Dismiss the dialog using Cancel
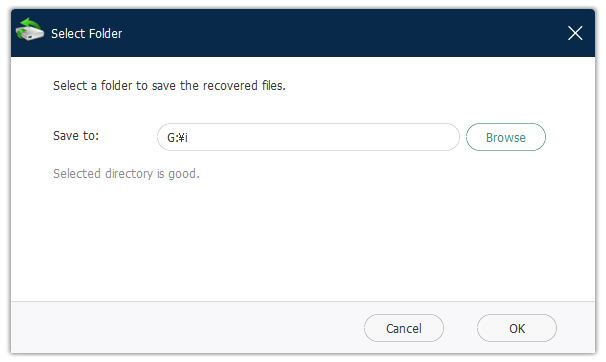Screen dimensions: 606x362 [403, 328]
